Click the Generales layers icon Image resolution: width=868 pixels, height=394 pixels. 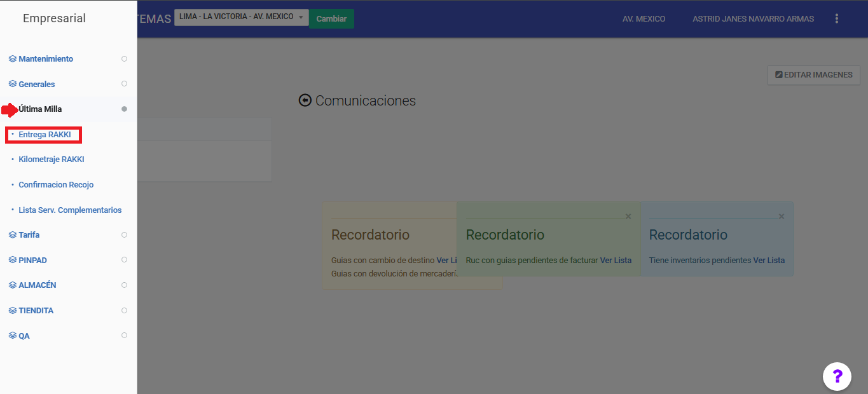(12, 84)
